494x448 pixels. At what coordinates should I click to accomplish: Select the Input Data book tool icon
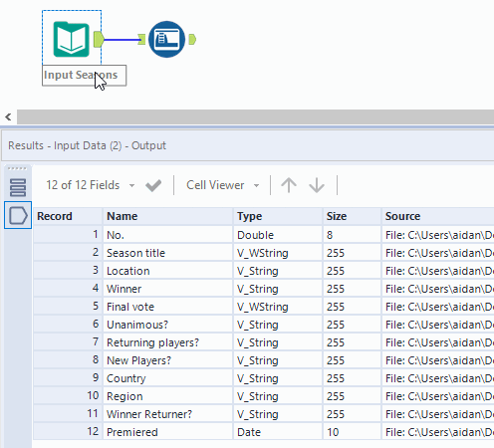click(x=72, y=39)
